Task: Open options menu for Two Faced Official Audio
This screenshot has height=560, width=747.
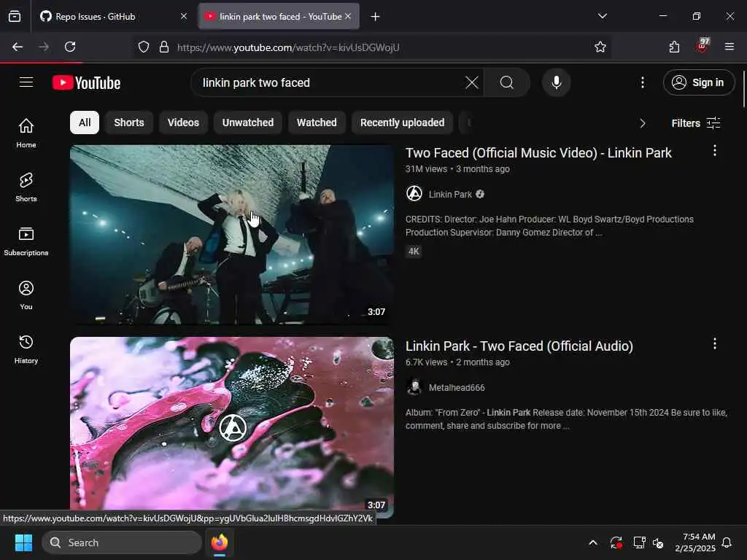Action: pyautogui.click(x=714, y=344)
